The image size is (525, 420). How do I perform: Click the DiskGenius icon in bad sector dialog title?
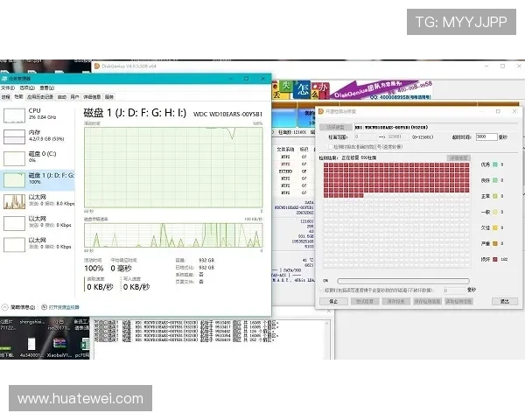pos(319,111)
